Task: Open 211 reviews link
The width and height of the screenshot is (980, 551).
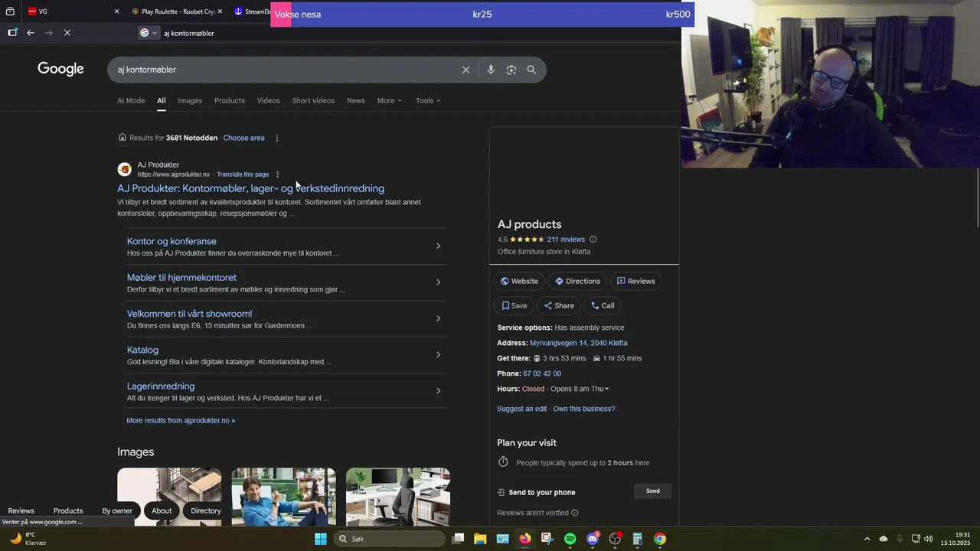Action: pyautogui.click(x=566, y=240)
